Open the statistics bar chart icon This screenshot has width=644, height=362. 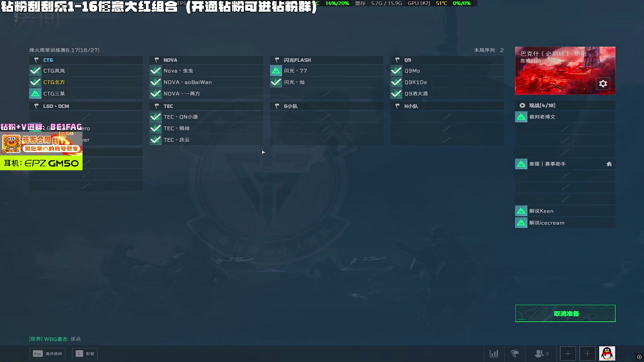click(x=494, y=353)
